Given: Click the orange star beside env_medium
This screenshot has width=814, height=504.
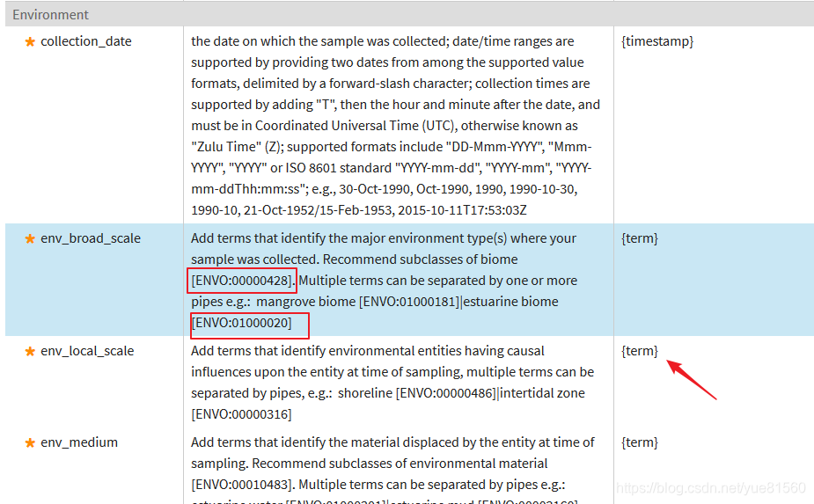Looking at the screenshot, I should pyautogui.click(x=30, y=442).
